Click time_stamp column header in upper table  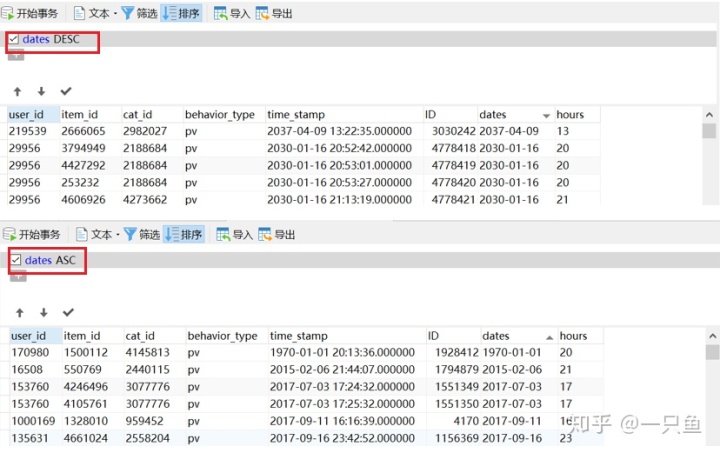[344, 114]
